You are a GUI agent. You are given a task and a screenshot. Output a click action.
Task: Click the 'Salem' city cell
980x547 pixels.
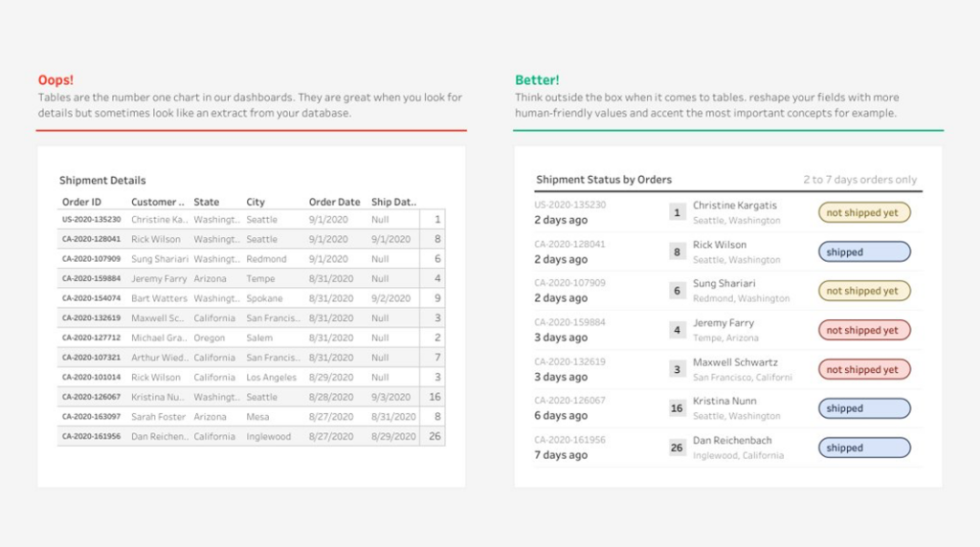coord(259,338)
